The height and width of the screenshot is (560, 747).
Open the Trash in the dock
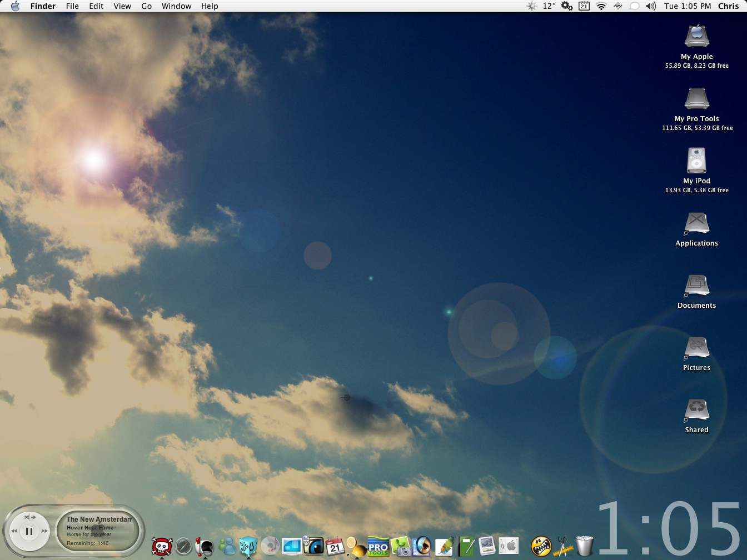584,546
